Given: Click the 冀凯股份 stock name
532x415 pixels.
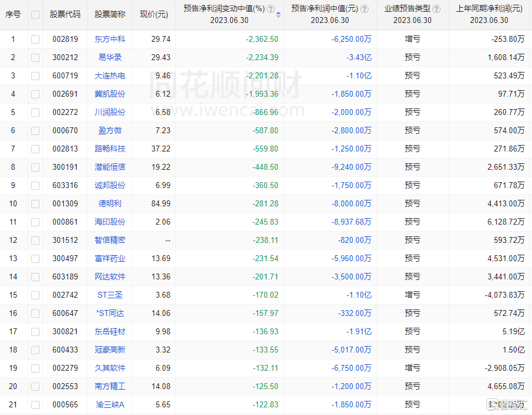Looking at the screenshot, I should click(110, 94).
